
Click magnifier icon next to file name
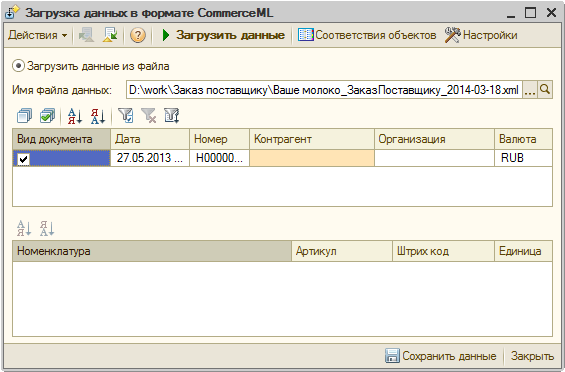pyautogui.click(x=545, y=89)
